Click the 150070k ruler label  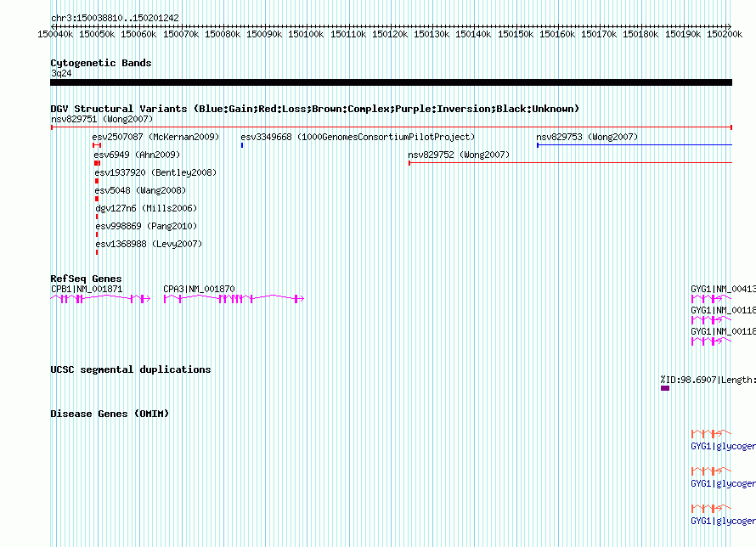coord(181,34)
